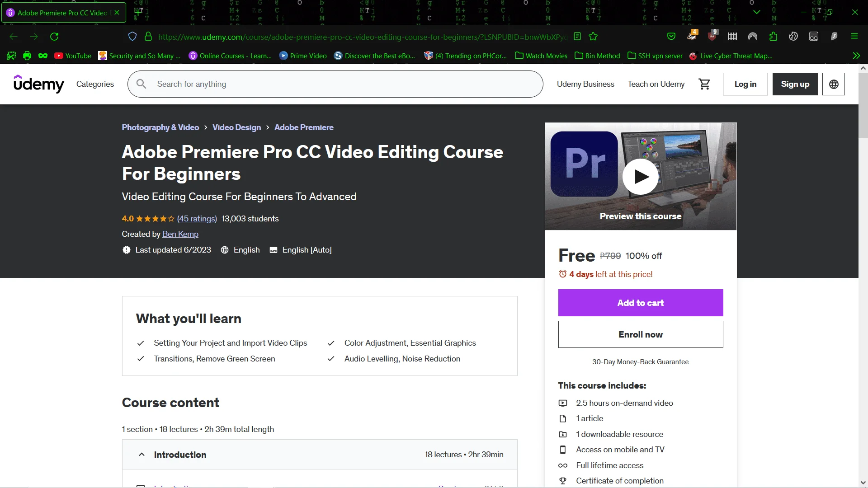Click the Log in button
This screenshot has width=868, height=488.
(745, 84)
